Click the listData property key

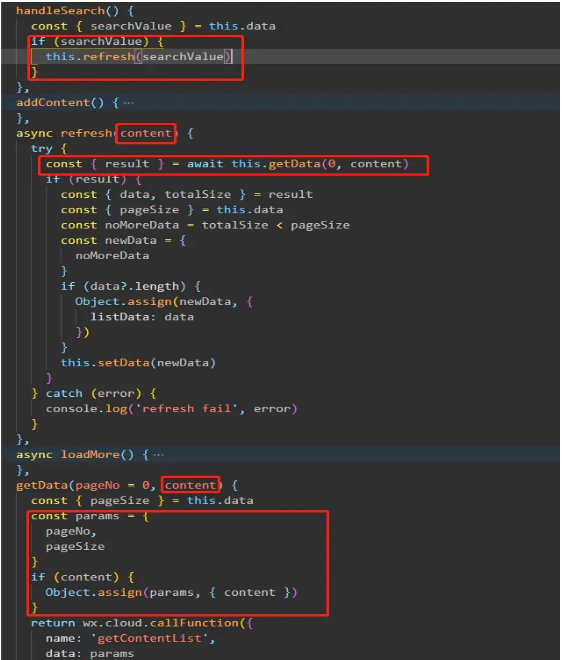pyautogui.click(x=120, y=317)
